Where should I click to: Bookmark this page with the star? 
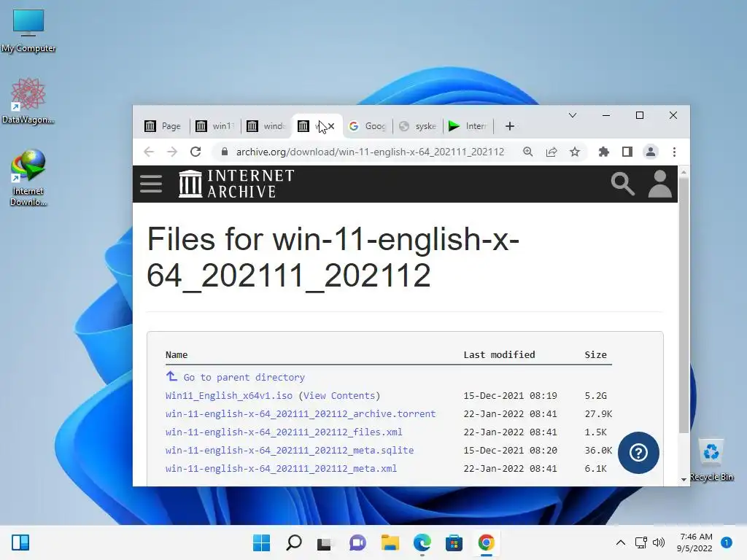pyautogui.click(x=575, y=152)
